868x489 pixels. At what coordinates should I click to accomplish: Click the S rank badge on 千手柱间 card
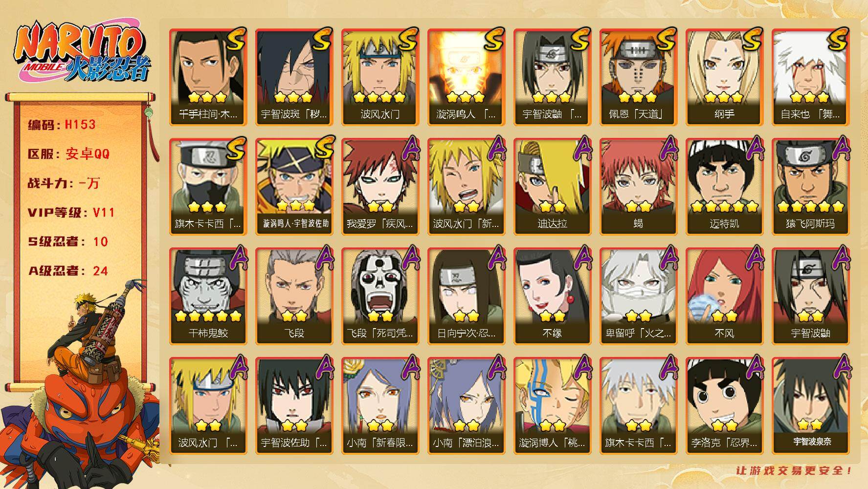point(236,39)
